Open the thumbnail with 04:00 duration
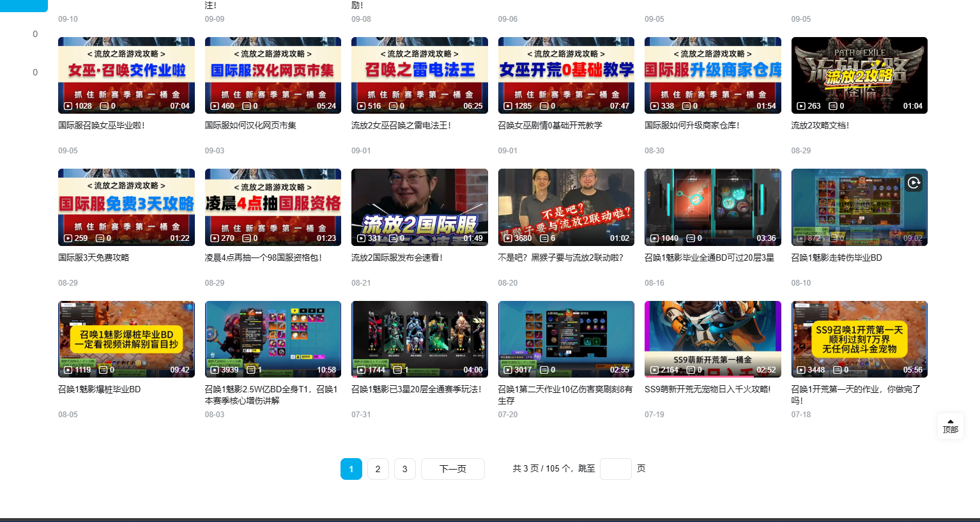Screen dimensions: 980x522 [x=420, y=339]
